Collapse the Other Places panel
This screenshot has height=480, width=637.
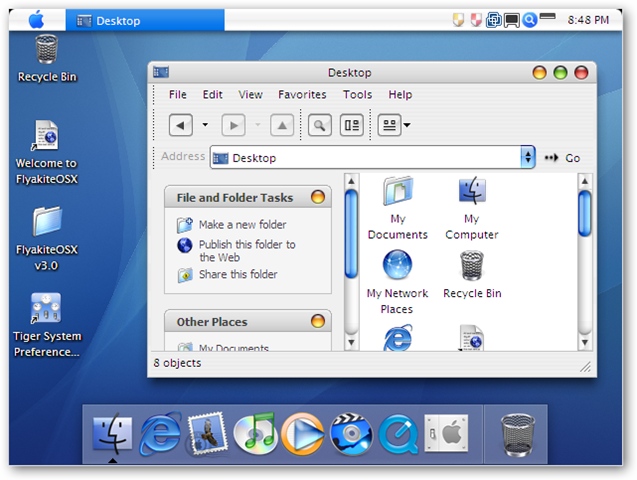point(318,321)
